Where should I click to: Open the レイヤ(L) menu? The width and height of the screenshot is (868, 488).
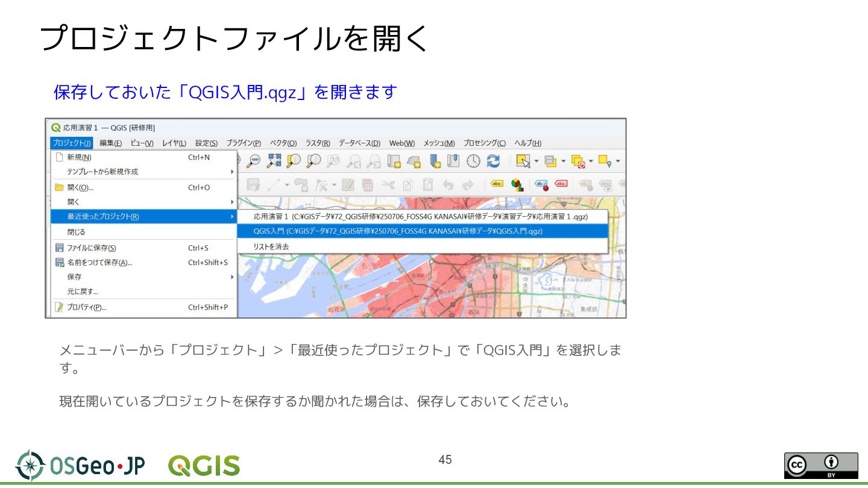pyautogui.click(x=174, y=143)
